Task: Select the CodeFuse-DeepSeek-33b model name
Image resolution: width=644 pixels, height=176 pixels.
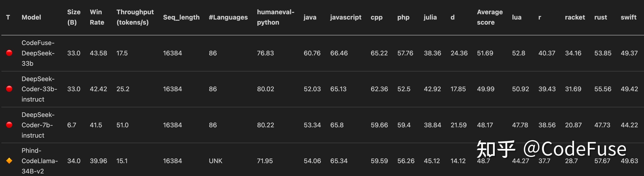Action: click(x=38, y=53)
